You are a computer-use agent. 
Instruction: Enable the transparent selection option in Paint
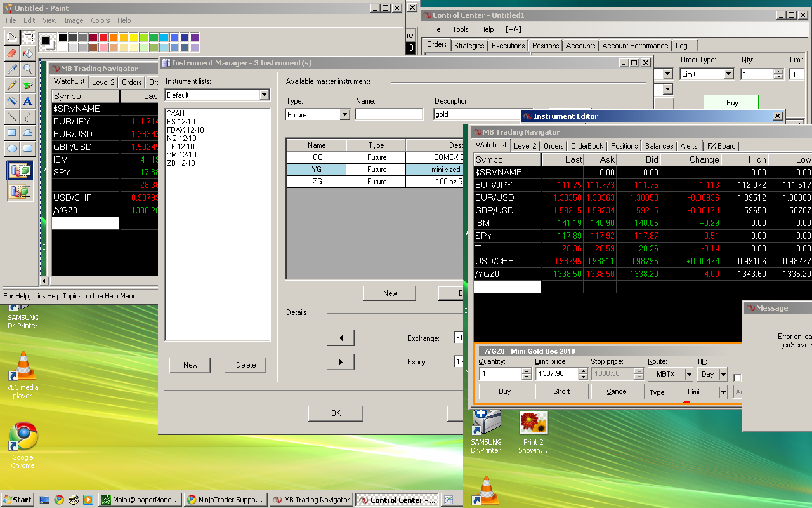pyautogui.click(x=20, y=190)
